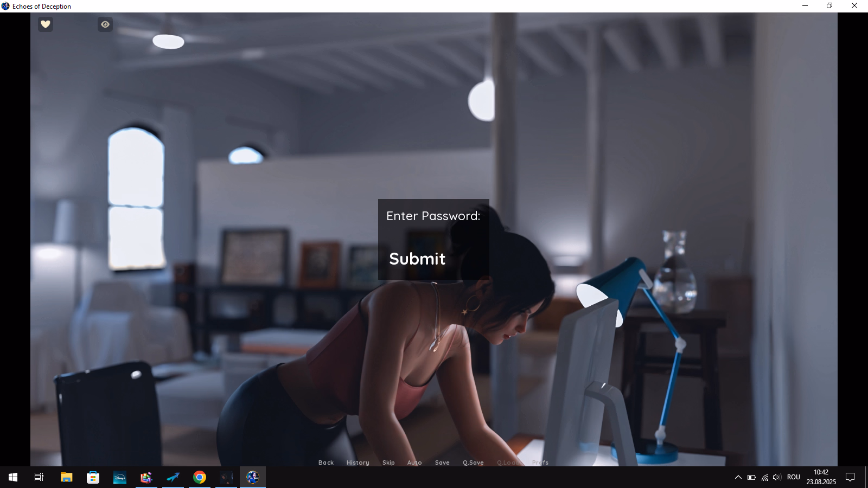Open the History log
This screenshot has width=868, height=488.
point(358,463)
